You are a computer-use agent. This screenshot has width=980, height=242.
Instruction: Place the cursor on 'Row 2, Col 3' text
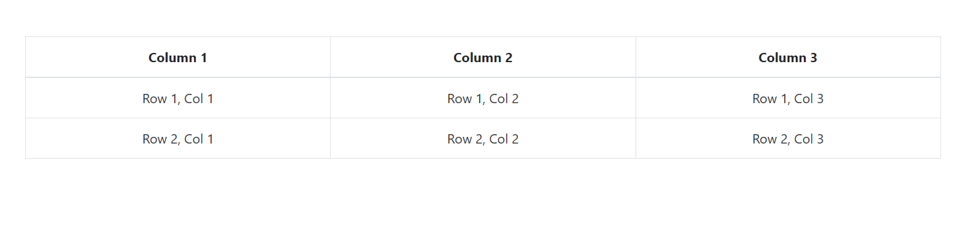click(x=788, y=140)
